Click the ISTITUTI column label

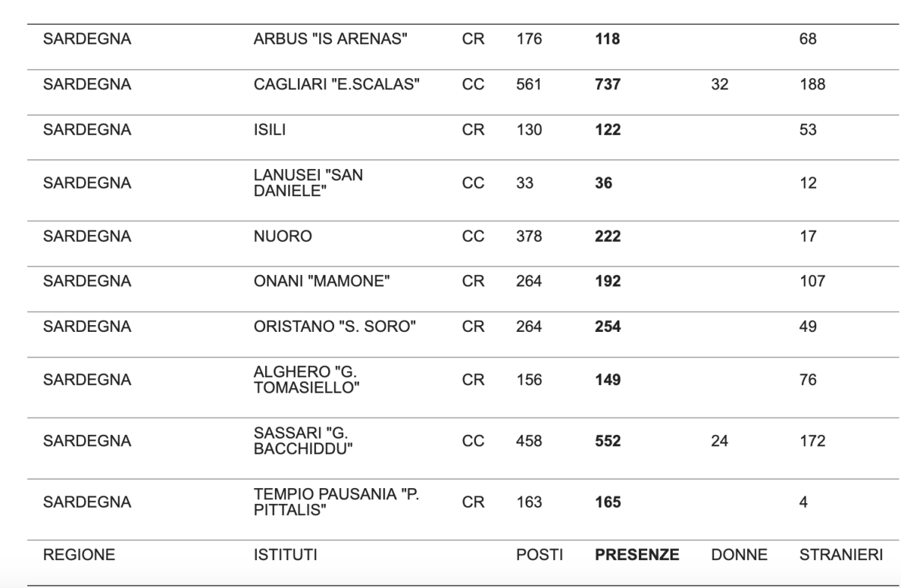coord(285,556)
